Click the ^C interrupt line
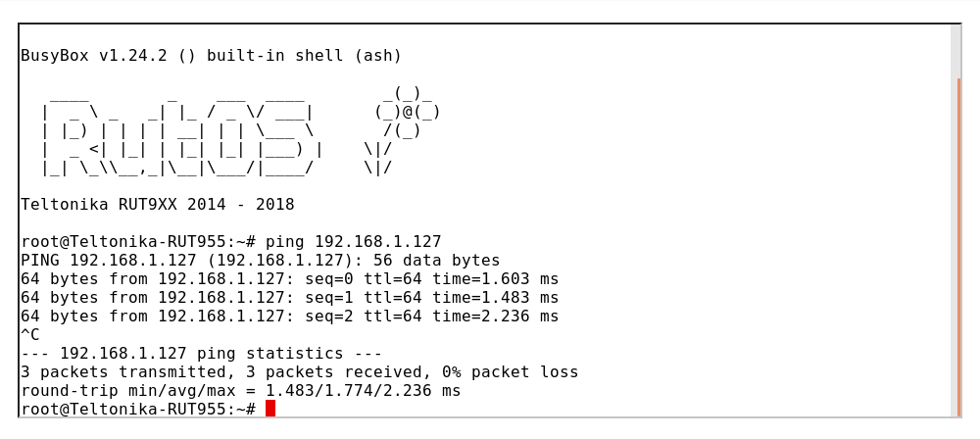Viewport: 980px width, 439px height. [x=30, y=335]
